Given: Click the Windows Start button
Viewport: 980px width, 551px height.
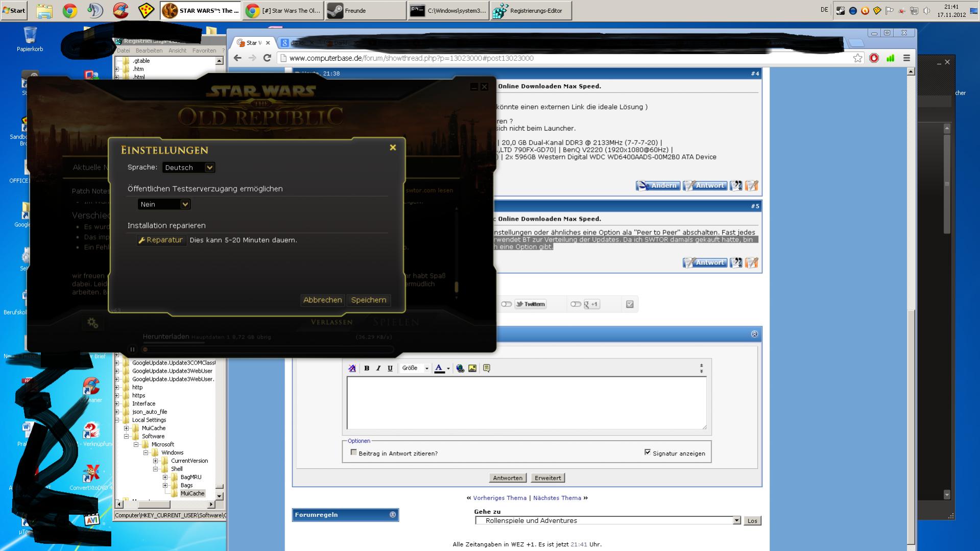Looking at the screenshot, I should pyautogui.click(x=14, y=11).
